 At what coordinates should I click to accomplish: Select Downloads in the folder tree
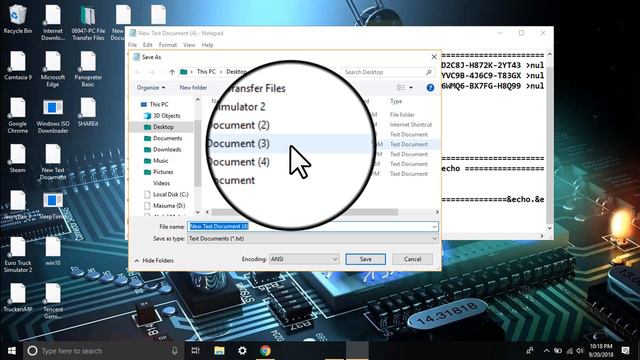tap(163, 149)
